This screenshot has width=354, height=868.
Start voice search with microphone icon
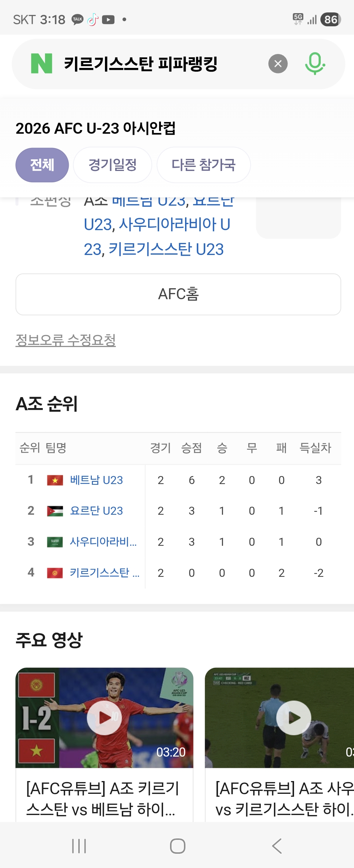pyautogui.click(x=315, y=64)
